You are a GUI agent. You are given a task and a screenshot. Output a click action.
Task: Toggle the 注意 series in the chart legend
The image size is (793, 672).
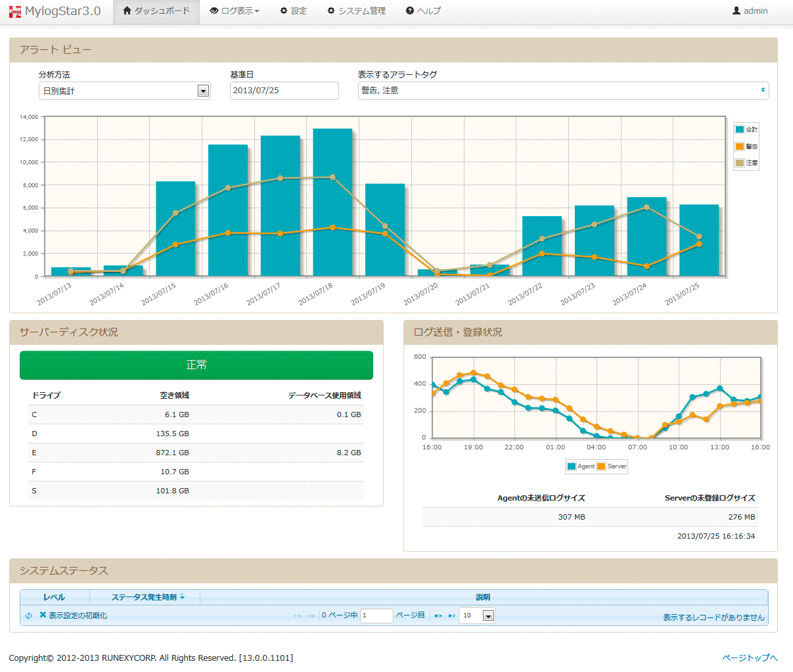(x=746, y=163)
